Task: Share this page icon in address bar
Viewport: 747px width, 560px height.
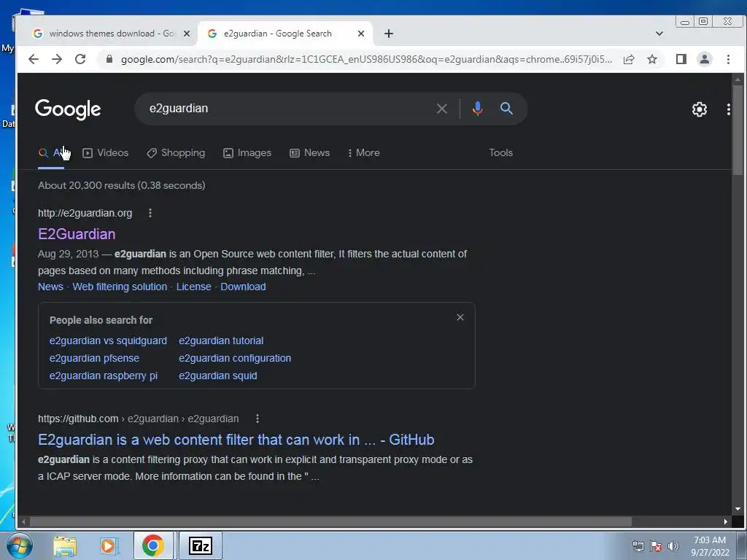Action: 629,59
